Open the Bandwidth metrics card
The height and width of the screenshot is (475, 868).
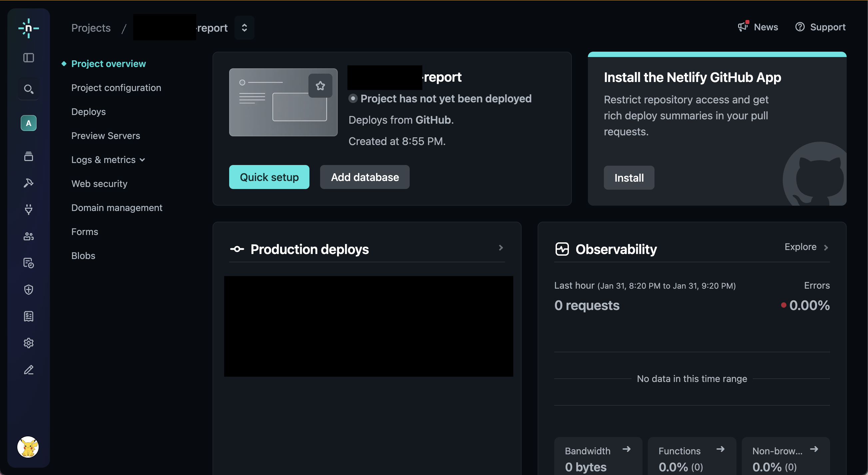click(598, 457)
